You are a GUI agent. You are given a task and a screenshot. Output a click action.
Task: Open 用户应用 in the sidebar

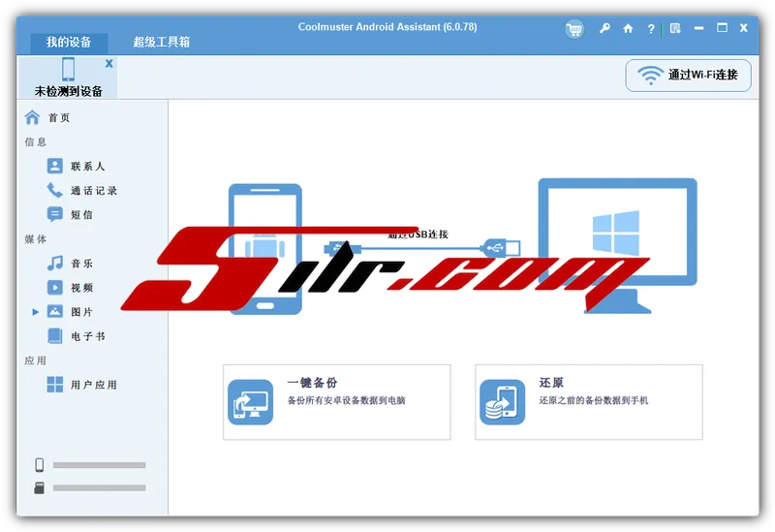(x=94, y=385)
